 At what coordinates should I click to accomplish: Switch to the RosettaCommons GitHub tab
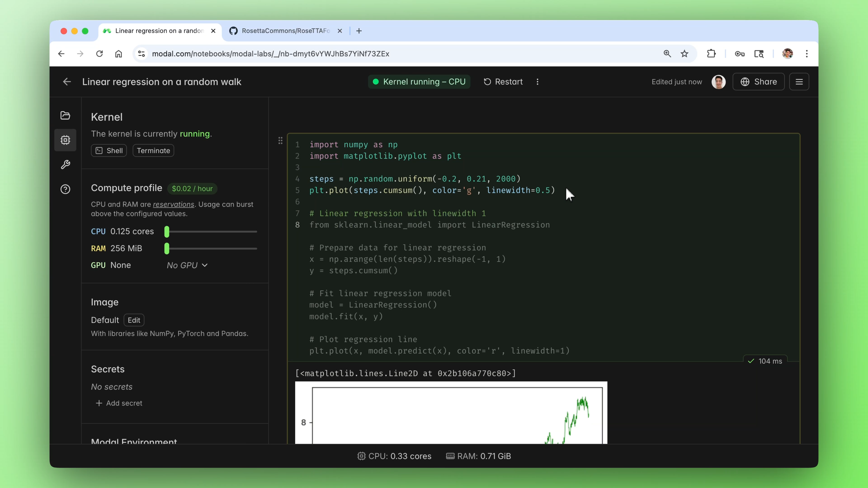[x=285, y=31]
